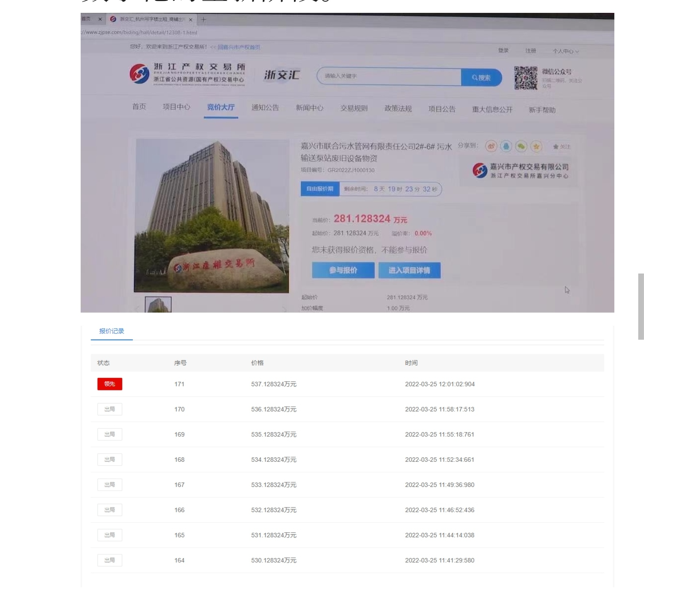Image resolution: width=679 pixels, height=606 pixels.
Task: Click the timestamp 2022-03-25 12:01:02.904
Action: tap(440, 384)
